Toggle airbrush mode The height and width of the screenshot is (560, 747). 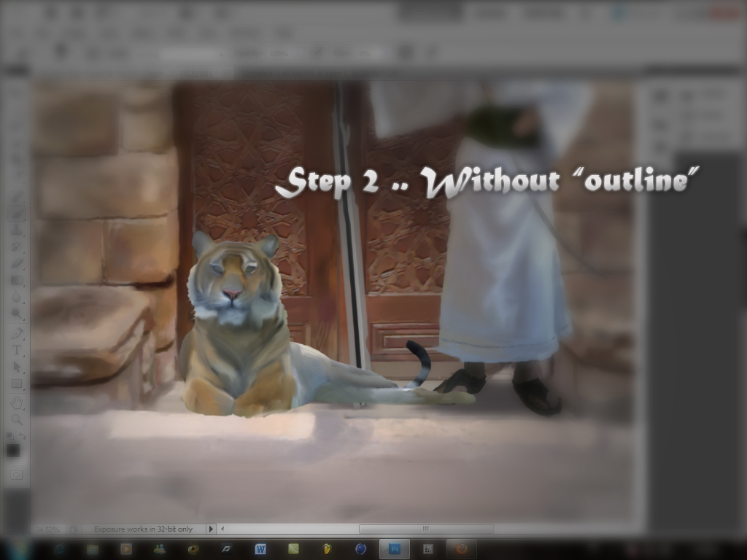point(406,53)
